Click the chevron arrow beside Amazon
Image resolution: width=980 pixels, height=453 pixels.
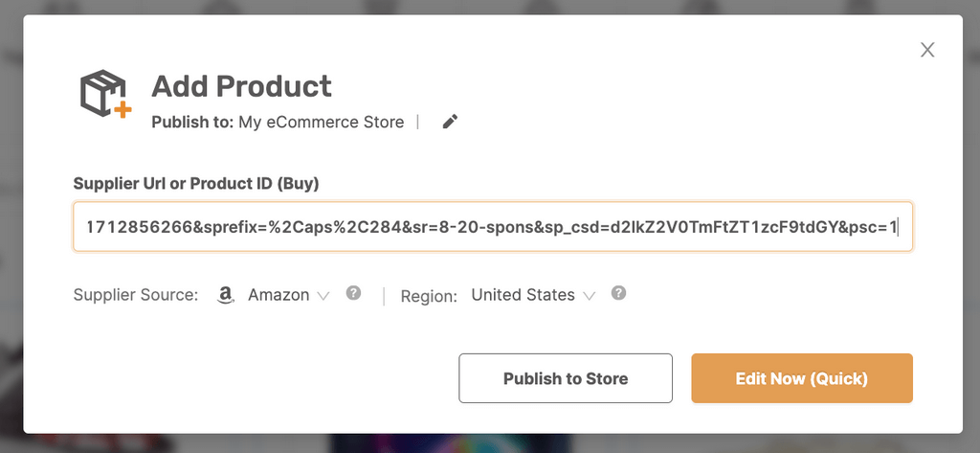[x=323, y=296]
